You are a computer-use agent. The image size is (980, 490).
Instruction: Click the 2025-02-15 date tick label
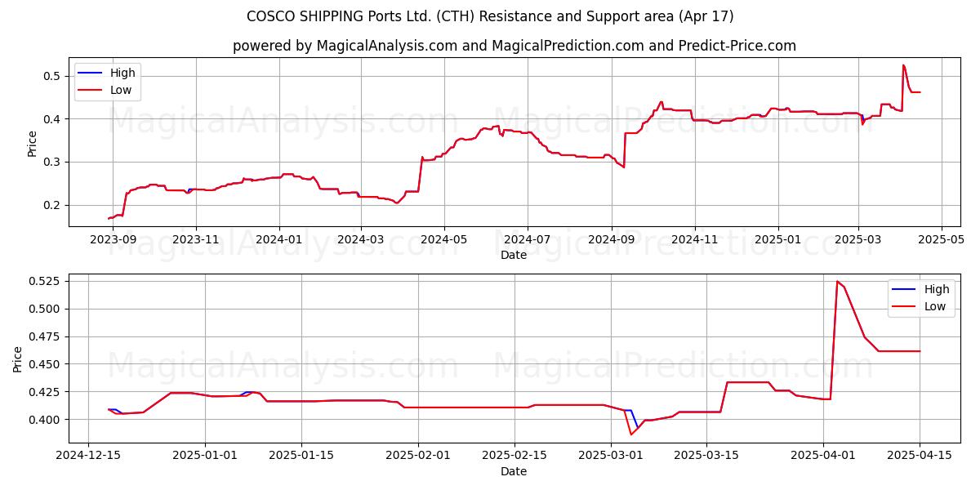coord(515,457)
